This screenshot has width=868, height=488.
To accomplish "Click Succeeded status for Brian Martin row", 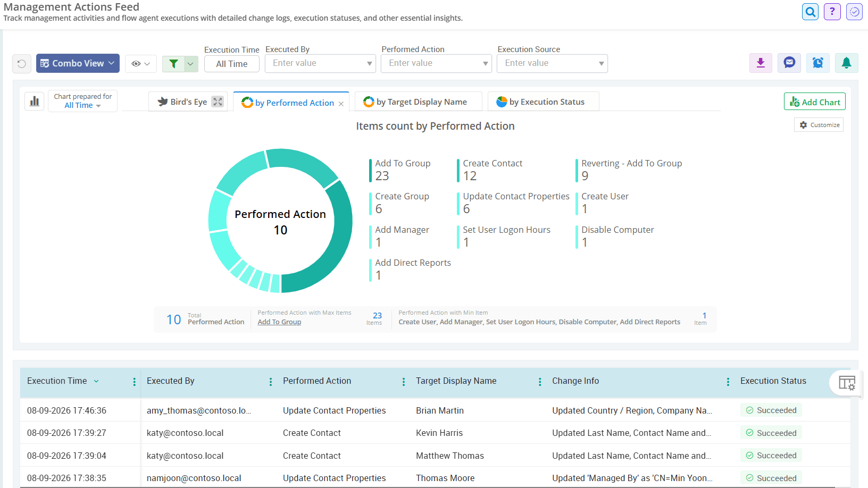I will click(771, 410).
